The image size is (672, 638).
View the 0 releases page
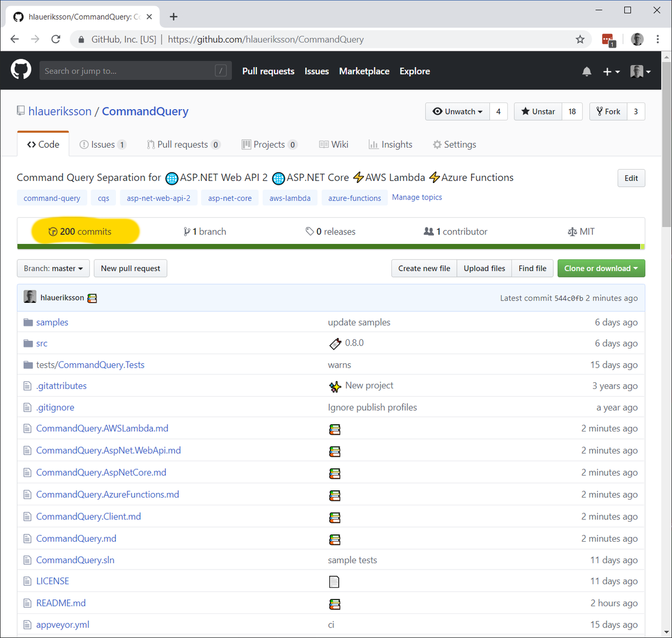click(x=330, y=232)
